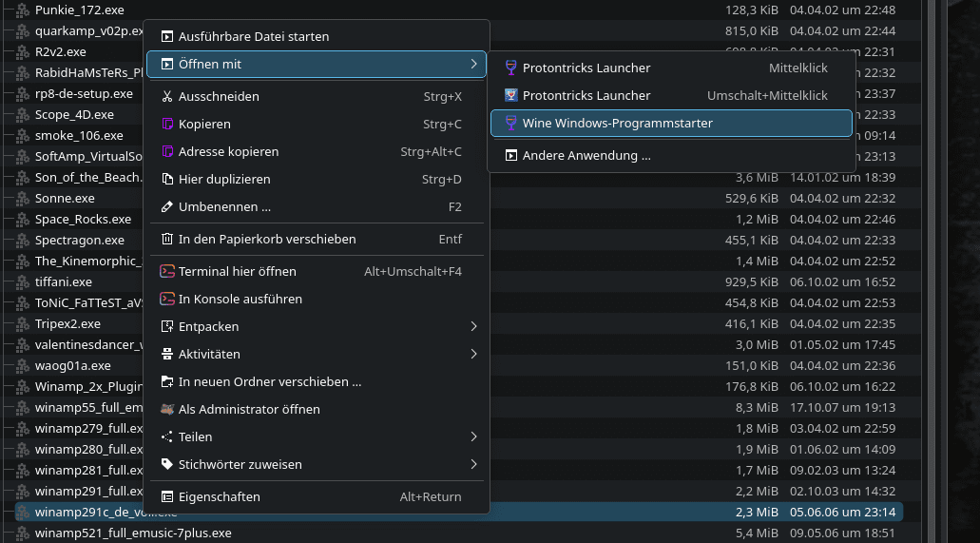The width and height of the screenshot is (980, 543).
Task: Click date 14.01.02 um 18:39
Action: [x=842, y=178]
